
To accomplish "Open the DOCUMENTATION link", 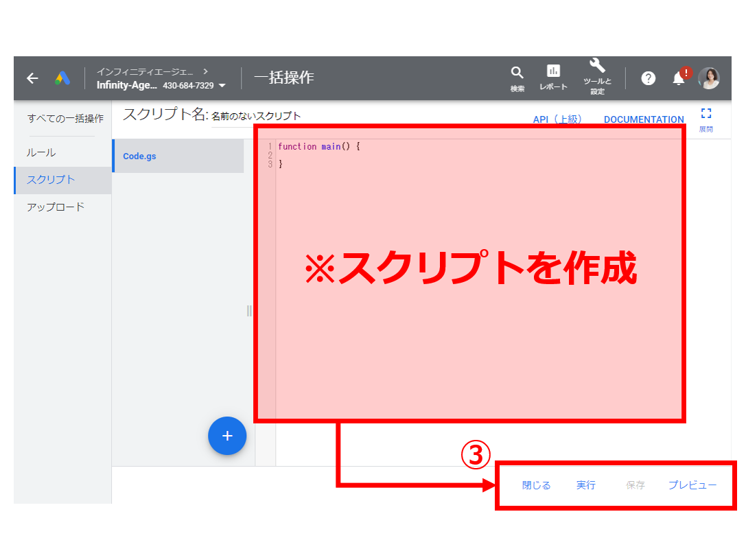I will pyautogui.click(x=644, y=119).
